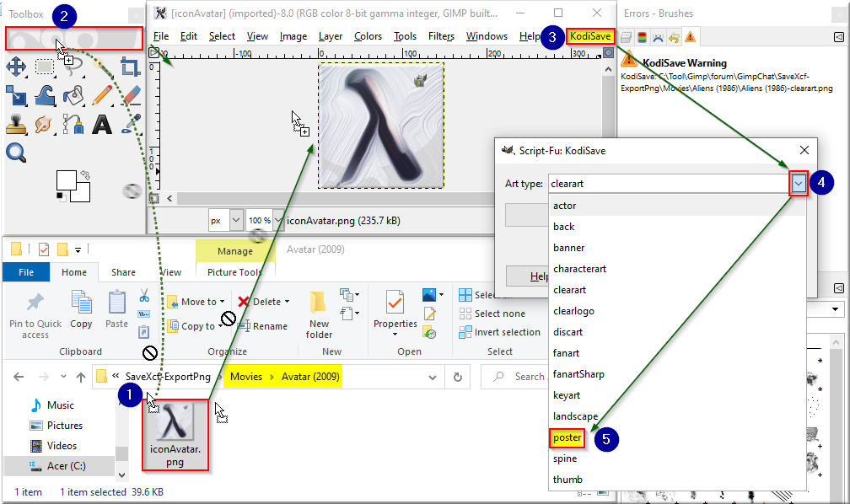
Task: Select the Move tool in Toolbox
Action: coord(16,67)
